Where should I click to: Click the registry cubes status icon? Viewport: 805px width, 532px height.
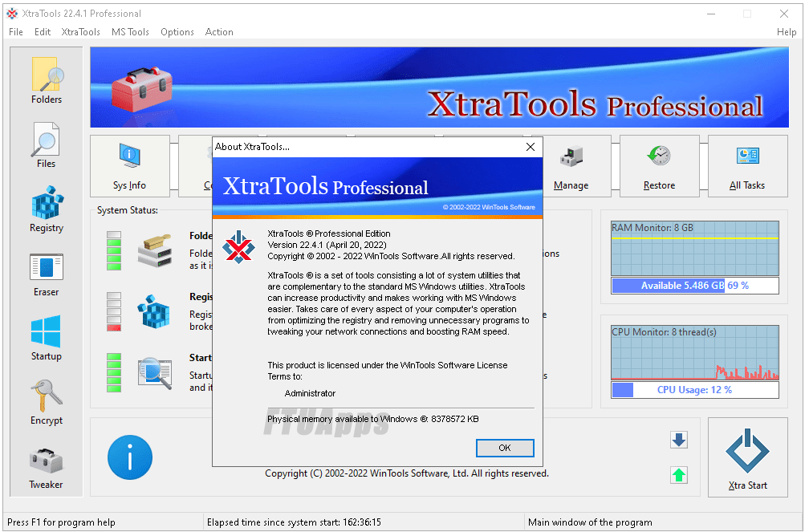153,311
